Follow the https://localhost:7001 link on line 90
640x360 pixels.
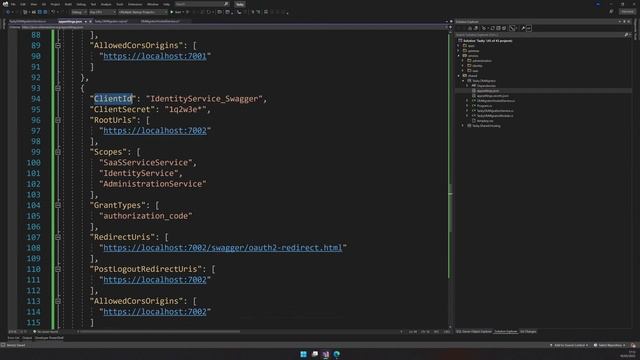coord(155,56)
